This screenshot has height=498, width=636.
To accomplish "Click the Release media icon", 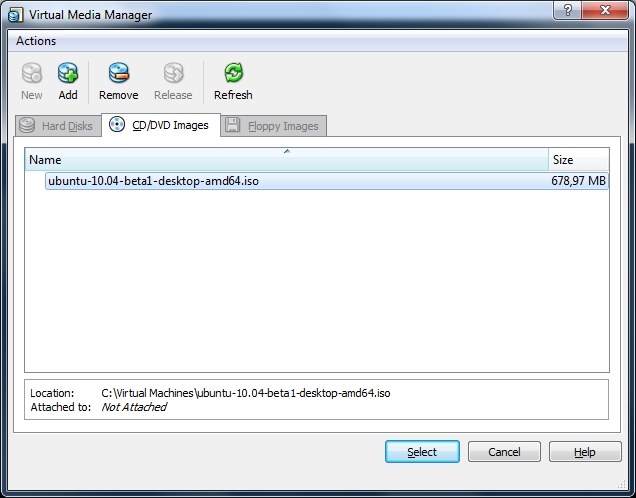I will (173, 81).
